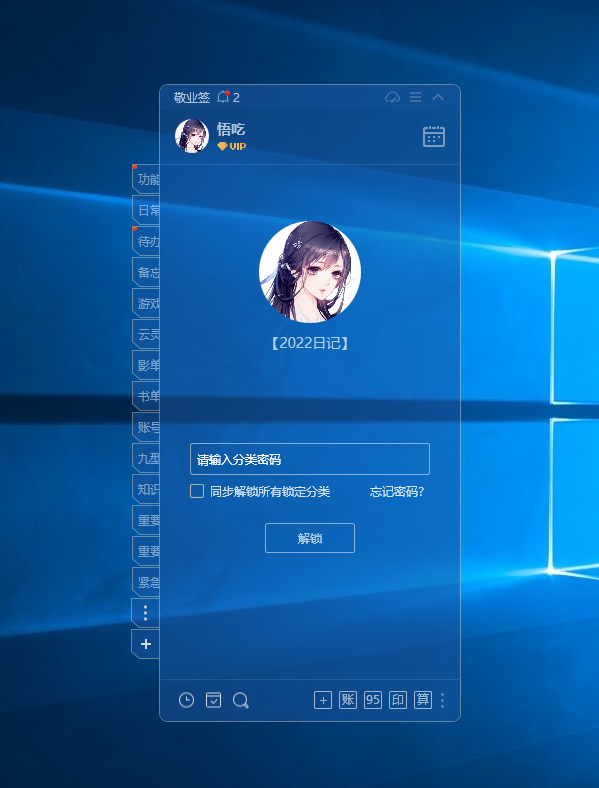This screenshot has height=788, width=599.
Task: Click the 忘记密码? link
Action: [397, 491]
